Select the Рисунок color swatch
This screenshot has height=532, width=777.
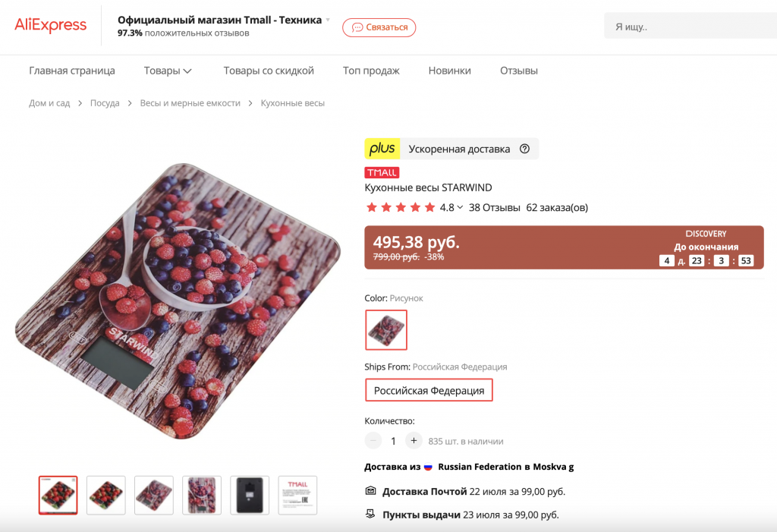[x=386, y=329]
